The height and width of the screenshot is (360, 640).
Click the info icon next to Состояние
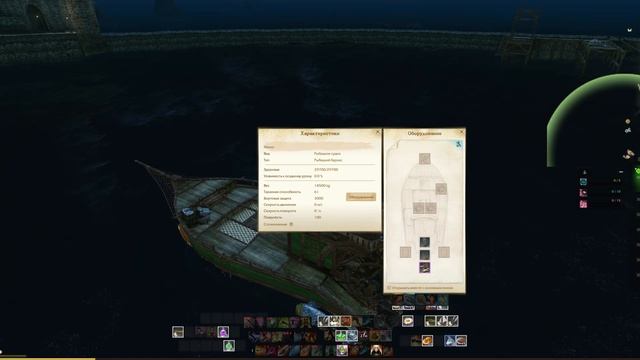[x=291, y=224]
